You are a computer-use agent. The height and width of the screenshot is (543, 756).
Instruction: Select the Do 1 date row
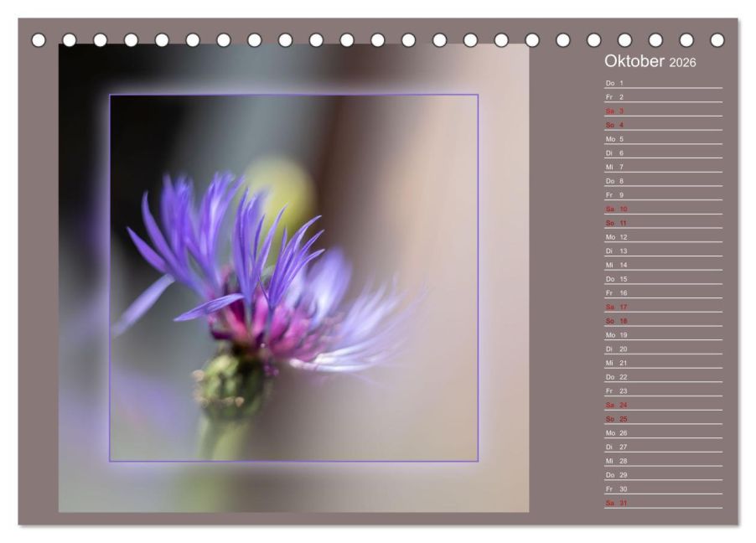tap(662, 83)
